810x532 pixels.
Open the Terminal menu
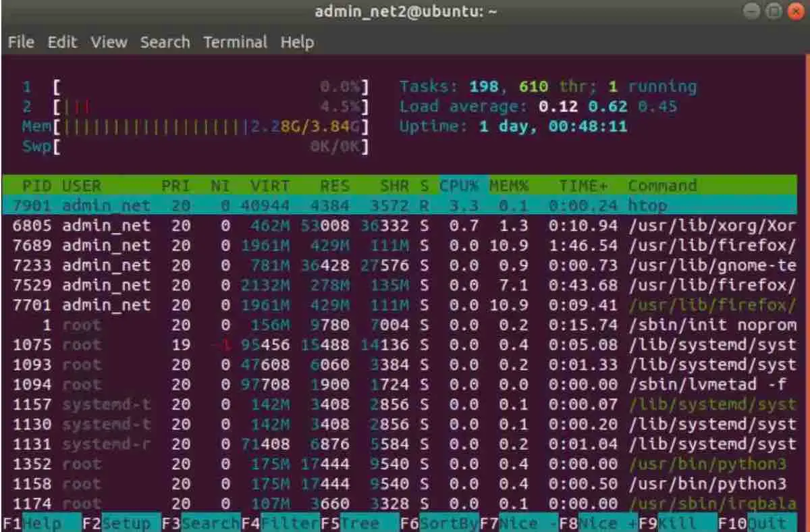click(x=235, y=42)
